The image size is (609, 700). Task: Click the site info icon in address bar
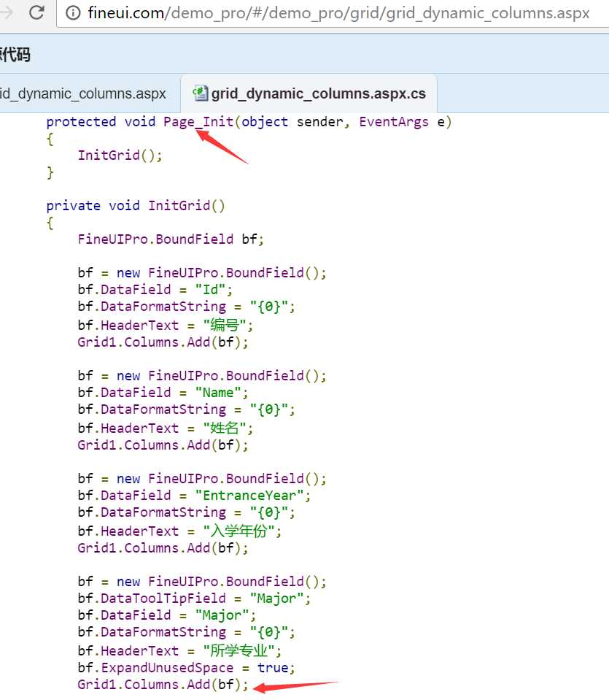(73, 12)
